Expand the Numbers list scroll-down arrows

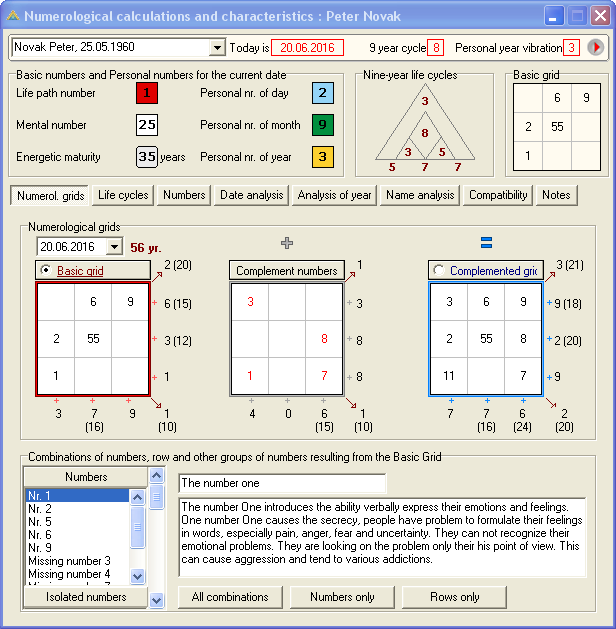click(x=156, y=600)
